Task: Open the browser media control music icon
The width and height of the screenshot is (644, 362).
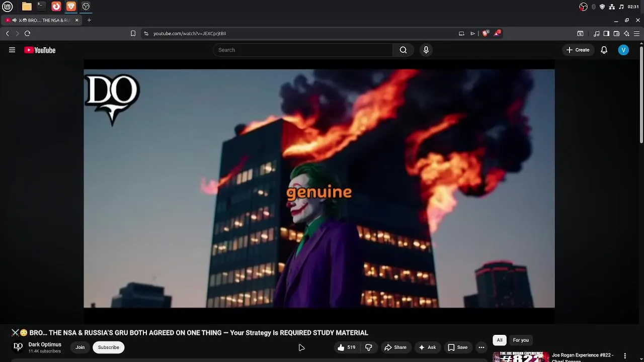Action: coord(596,33)
